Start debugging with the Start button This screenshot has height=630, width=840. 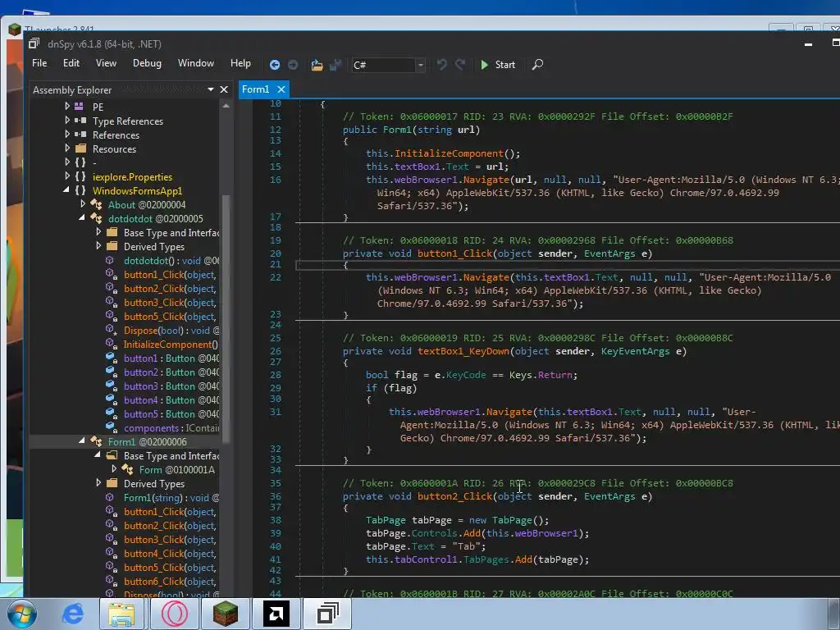pos(498,65)
